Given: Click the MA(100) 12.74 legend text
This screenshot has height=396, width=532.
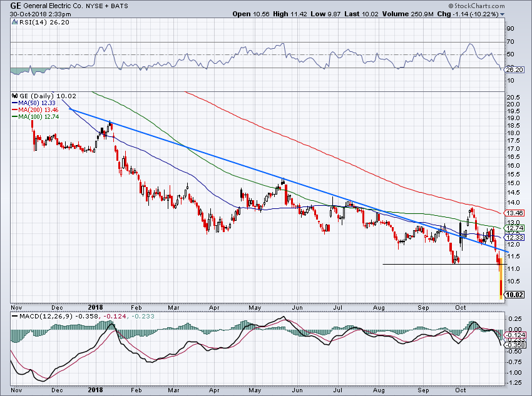Looking at the screenshot, I should coord(39,116).
